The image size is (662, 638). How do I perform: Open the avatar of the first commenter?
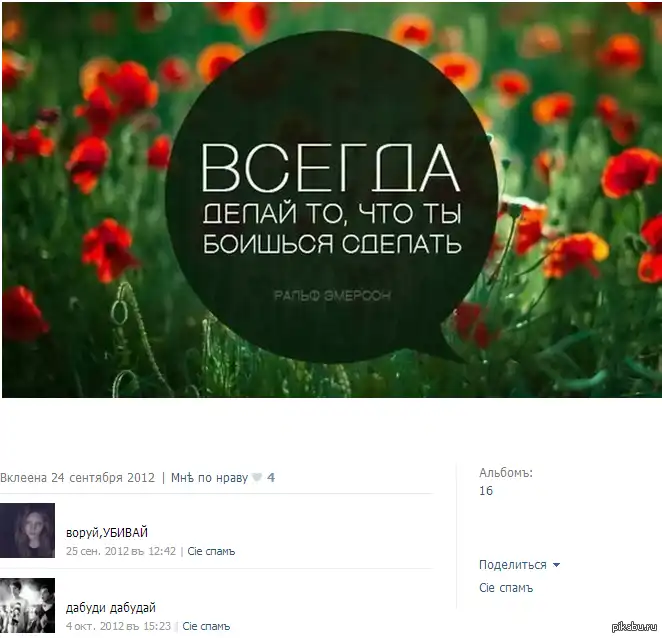tap(27, 530)
